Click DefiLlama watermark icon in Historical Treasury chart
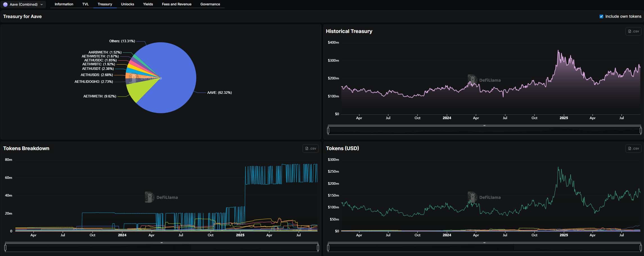Screen dimensions: 644x256 (472, 80)
